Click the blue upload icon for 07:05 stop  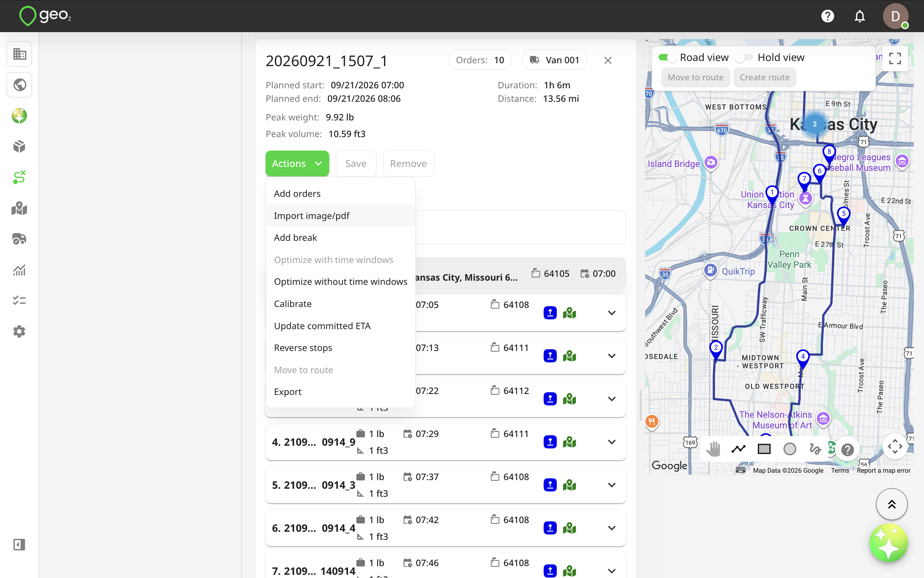pos(550,313)
